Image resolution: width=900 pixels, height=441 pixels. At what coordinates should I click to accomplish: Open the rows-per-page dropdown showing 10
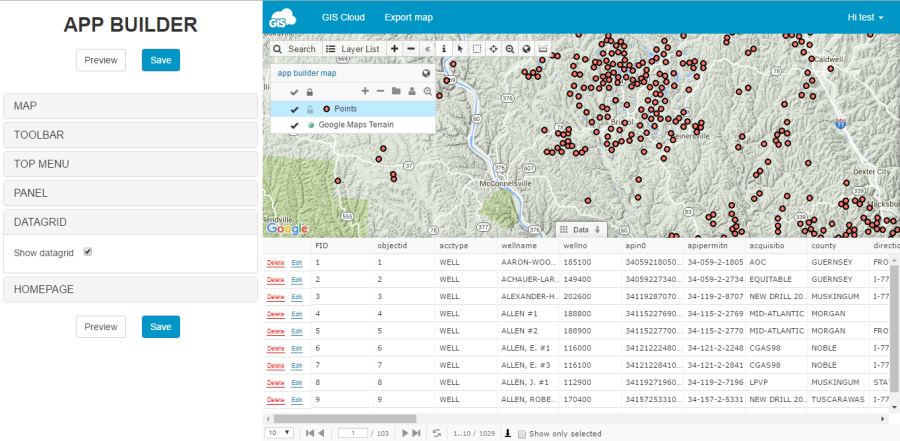(279, 433)
